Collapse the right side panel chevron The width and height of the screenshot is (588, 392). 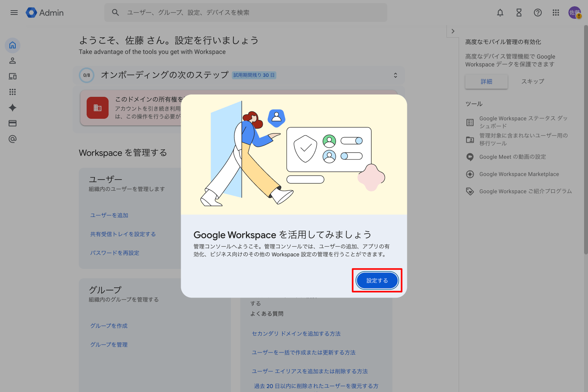click(453, 31)
